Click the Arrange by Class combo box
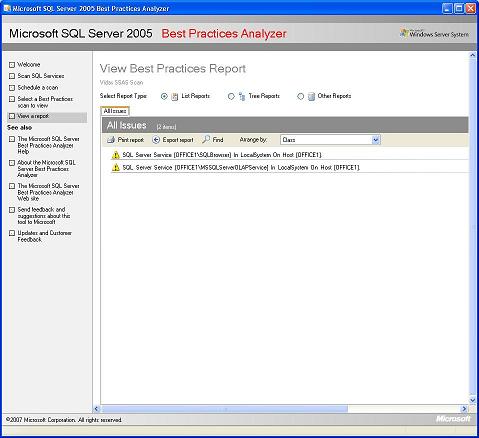479x438 pixels. (330, 140)
